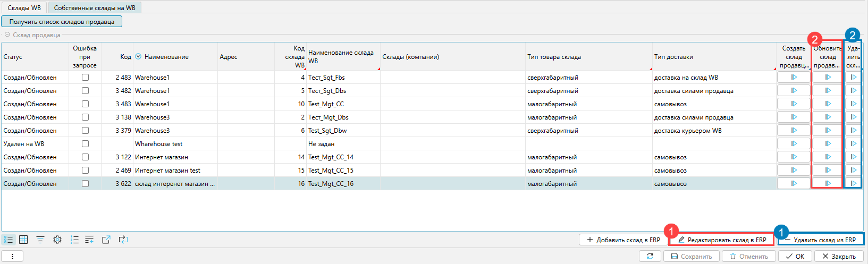This screenshot has width=868, height=264.
Task: Sort by Статус column header
Action: (35, 57)
